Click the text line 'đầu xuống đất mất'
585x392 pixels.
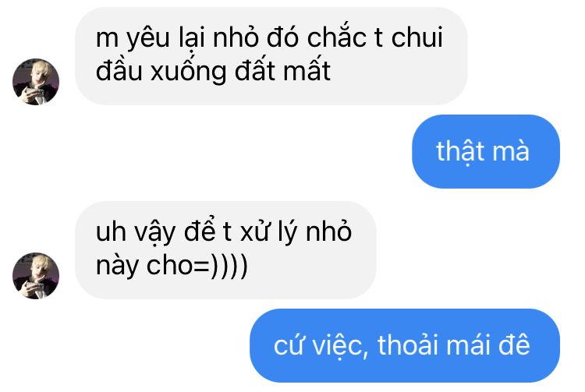pos(213,71)
